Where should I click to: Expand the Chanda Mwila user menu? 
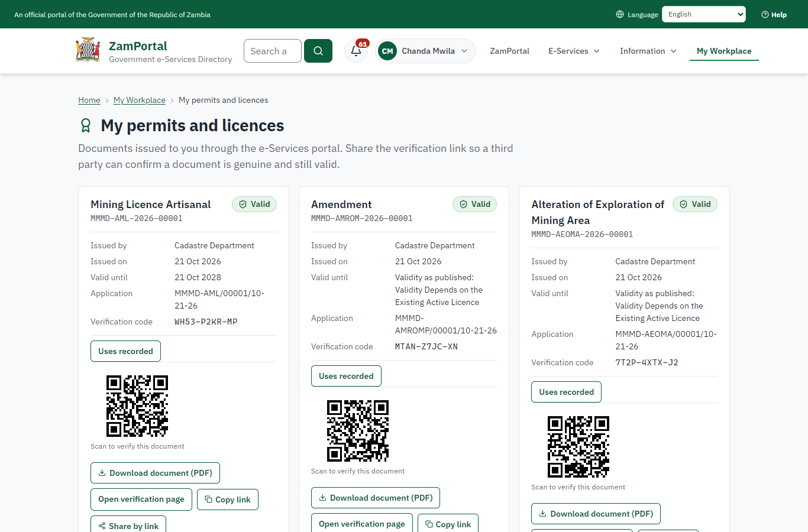tap(425, 51)
